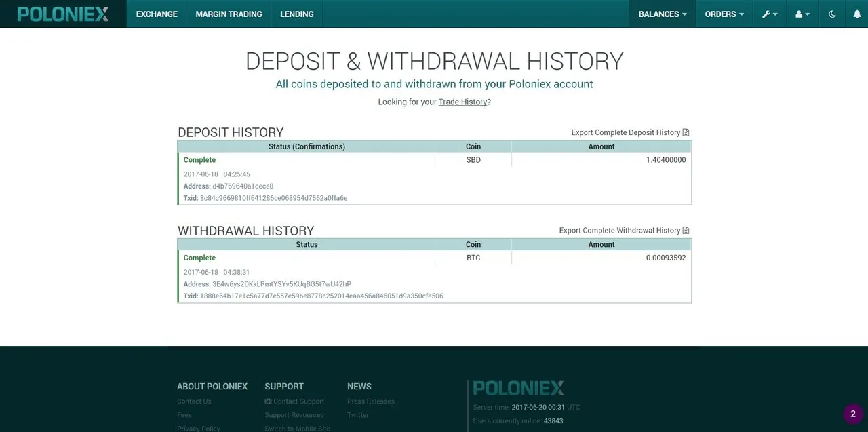
Task: Click the withdrawal Coin column header
Action: [x=473, y=244]
